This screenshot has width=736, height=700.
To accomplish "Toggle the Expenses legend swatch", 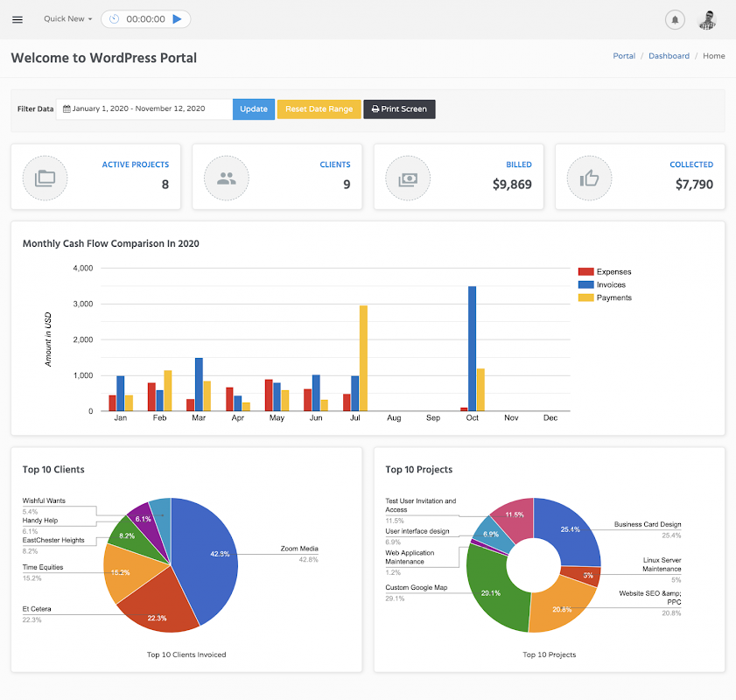I will tap(585, 271).
